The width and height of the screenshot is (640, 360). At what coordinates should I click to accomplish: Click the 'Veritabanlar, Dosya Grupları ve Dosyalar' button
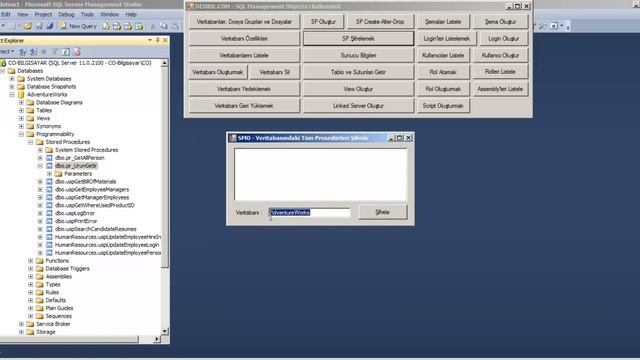[244, 22]
